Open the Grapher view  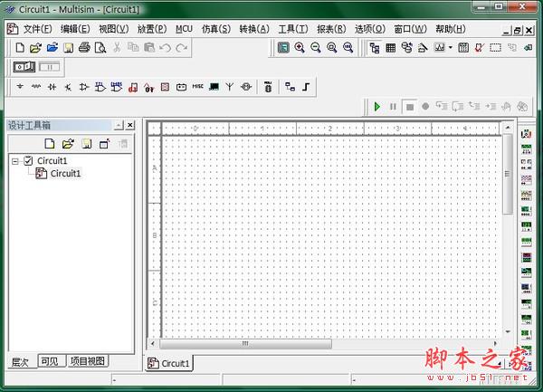pos(440,47)
